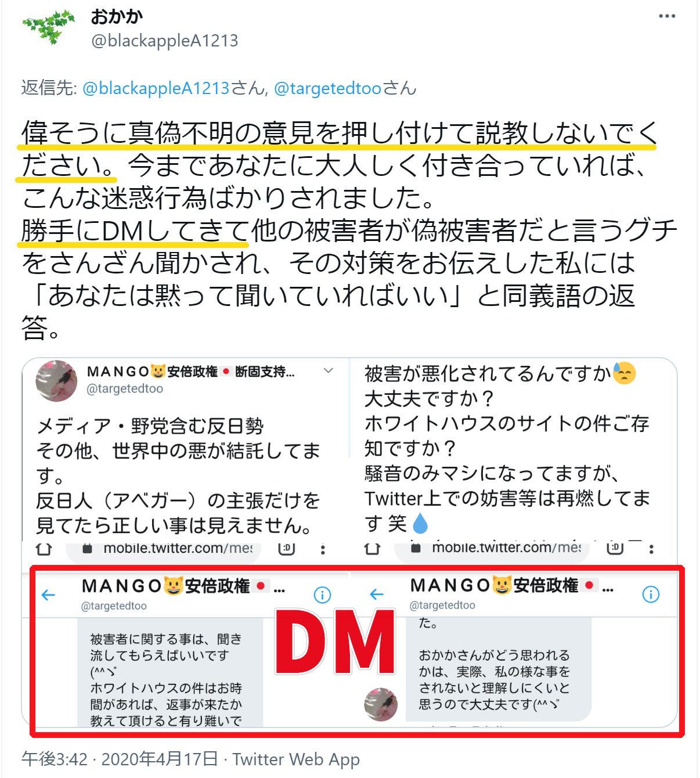This screenshot has height=778, width=700.
Task: Click left mobile.twitter.com address bar
Action: (x=164, y=549)
